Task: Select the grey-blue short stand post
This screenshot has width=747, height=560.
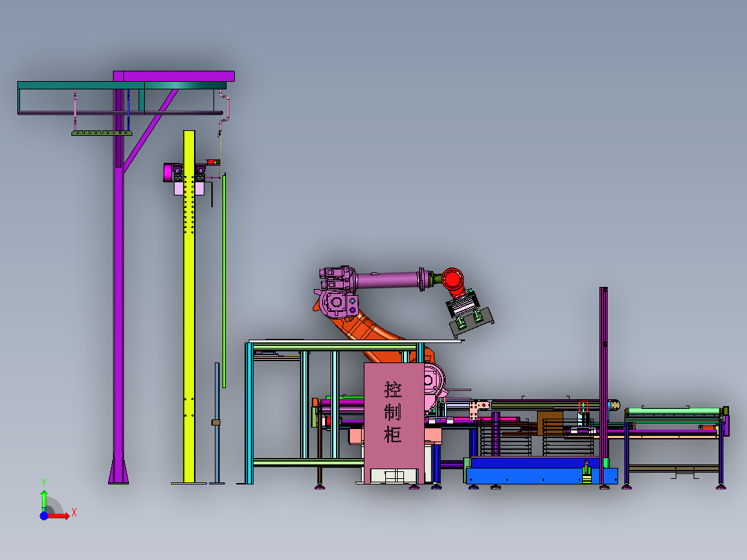Action: coord(218,423)
